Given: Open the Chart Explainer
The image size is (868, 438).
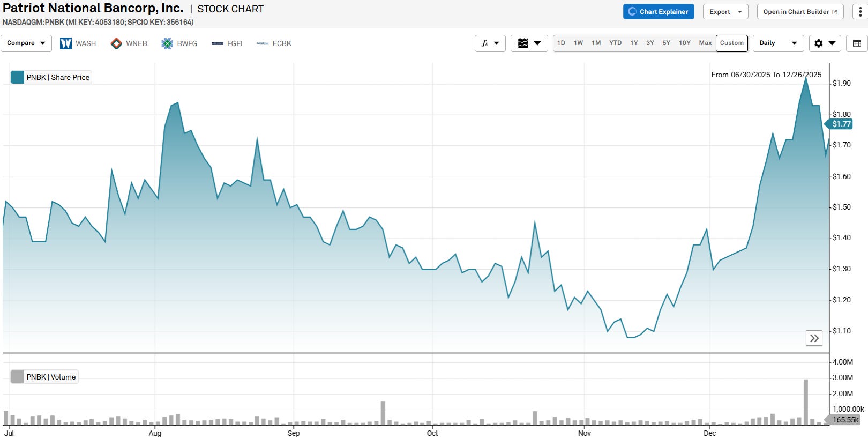Looking at the screenshot, I should tap(659, 12).
